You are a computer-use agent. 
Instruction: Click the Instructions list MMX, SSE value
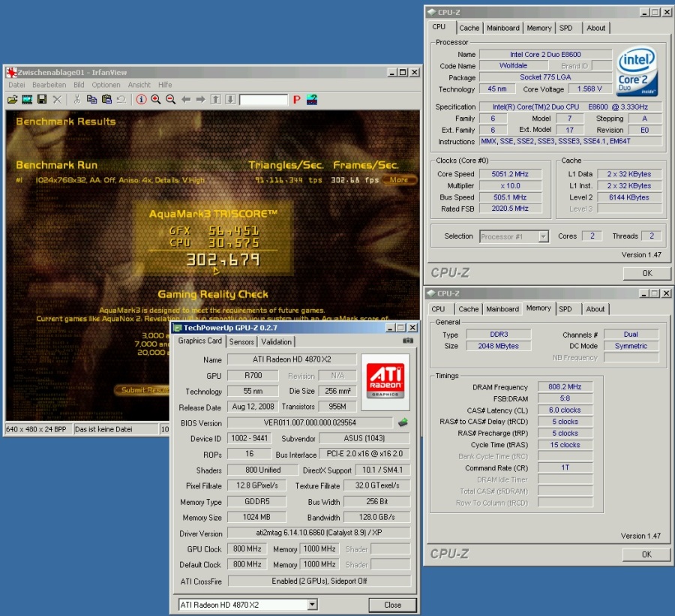[571, 141]
